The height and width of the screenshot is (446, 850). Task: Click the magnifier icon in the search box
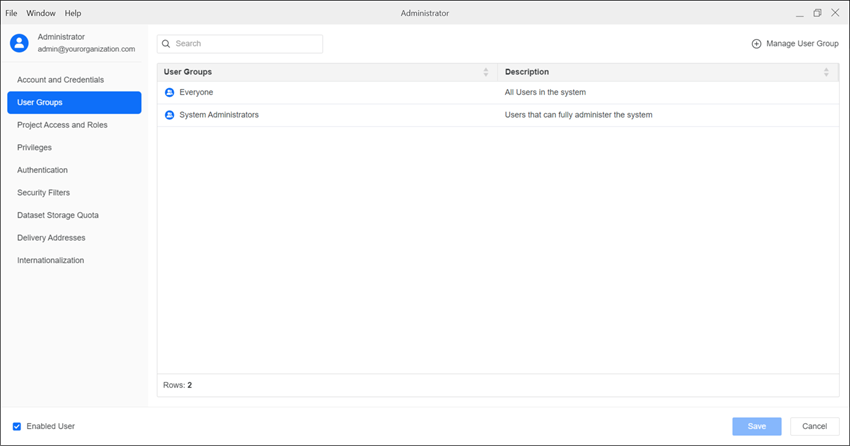166,44
